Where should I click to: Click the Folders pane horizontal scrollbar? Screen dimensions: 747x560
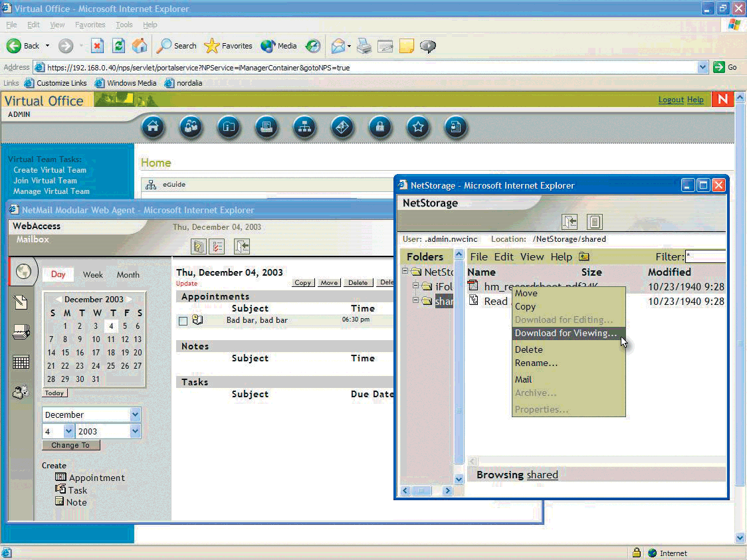[427, 490]
